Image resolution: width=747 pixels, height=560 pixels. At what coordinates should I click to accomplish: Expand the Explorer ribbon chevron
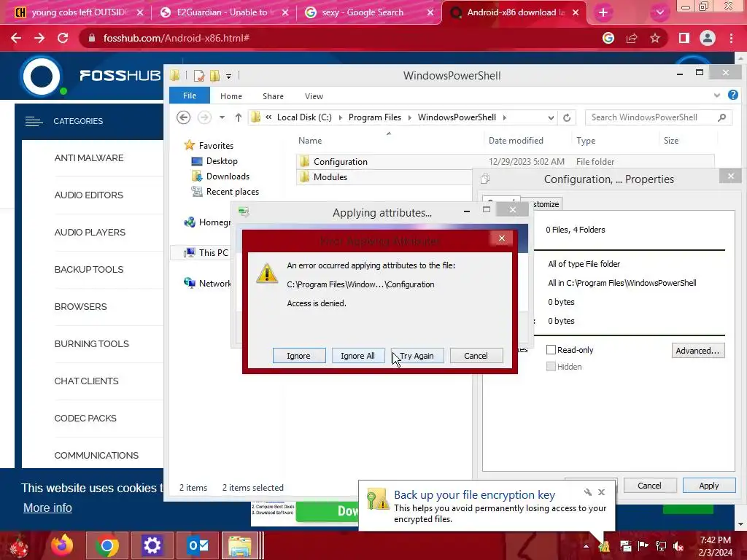717,96
